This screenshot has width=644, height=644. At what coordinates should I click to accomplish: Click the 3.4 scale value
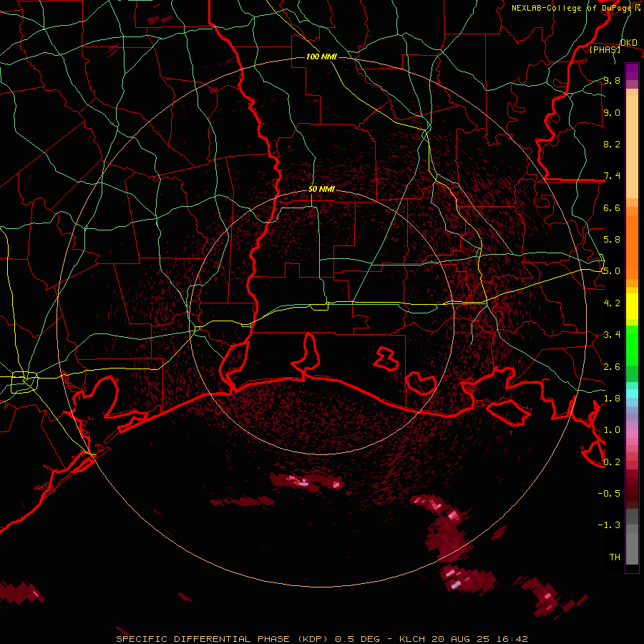pyautogui.click(x=612, y=335)
